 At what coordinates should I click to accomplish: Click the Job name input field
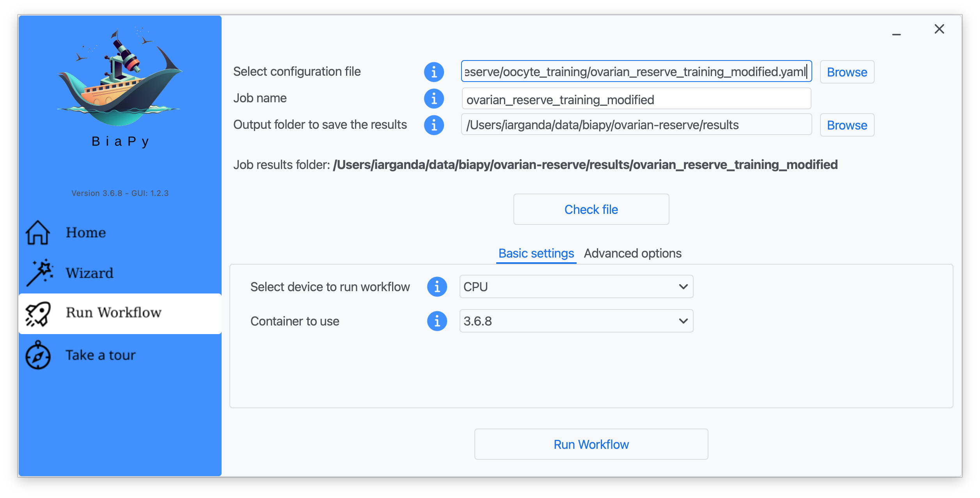coord(636,99)
